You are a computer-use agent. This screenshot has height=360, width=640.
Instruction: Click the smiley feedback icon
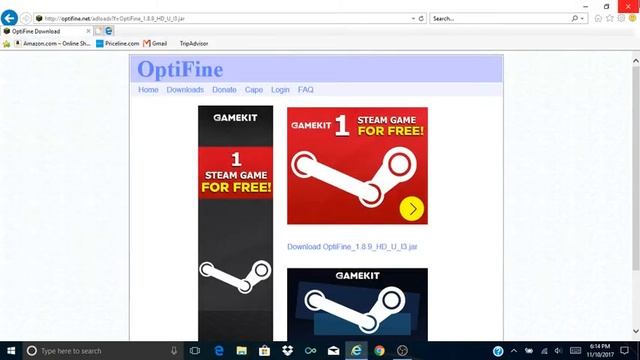point(633,18)
